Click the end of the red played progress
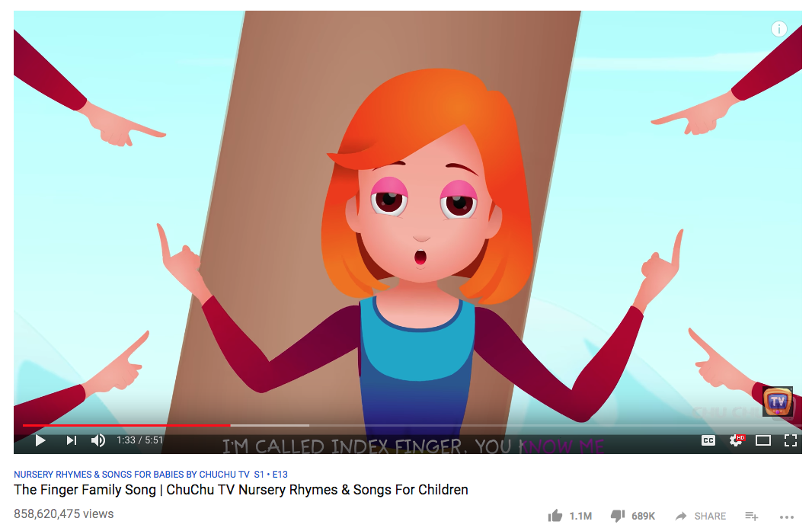Image resolution: width=812 pixels, height=531 pixels. pyautogui.click(x=230, y=425)
